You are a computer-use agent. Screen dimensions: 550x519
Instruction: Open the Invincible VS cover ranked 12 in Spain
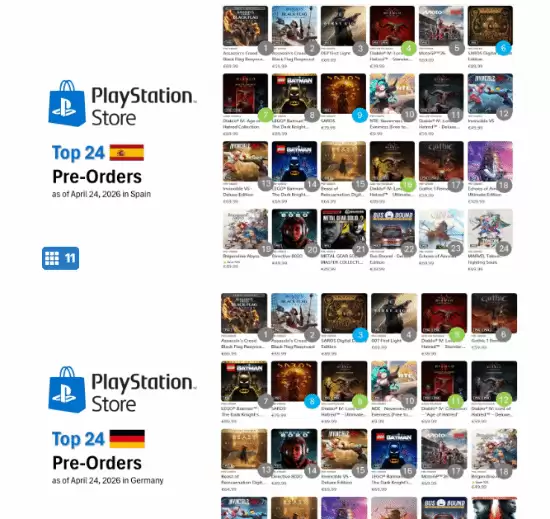[490, 94]
